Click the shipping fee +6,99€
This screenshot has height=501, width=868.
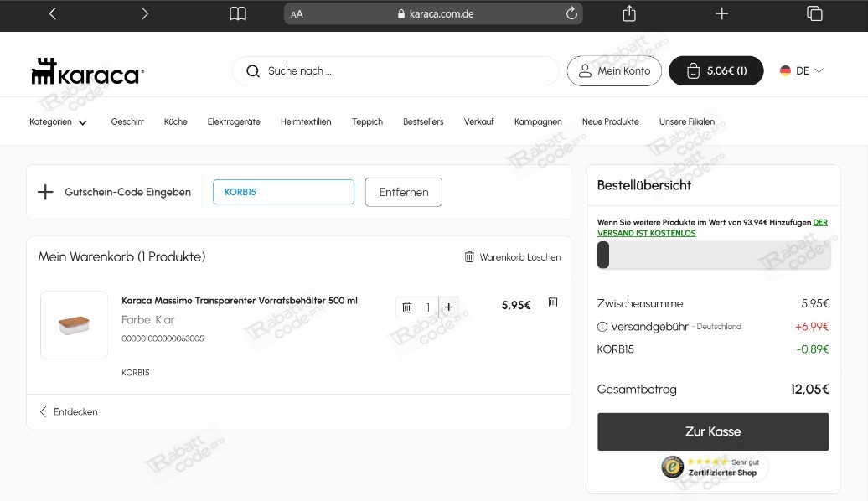812,327
